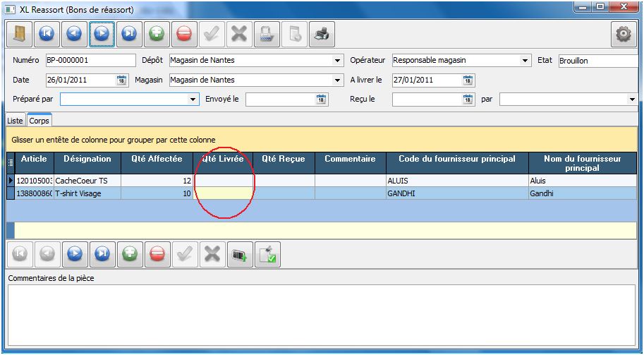Viewport: 644px width, 355px height.
Task: Open the Opérateur dropdown list
Action: point(525,61)
